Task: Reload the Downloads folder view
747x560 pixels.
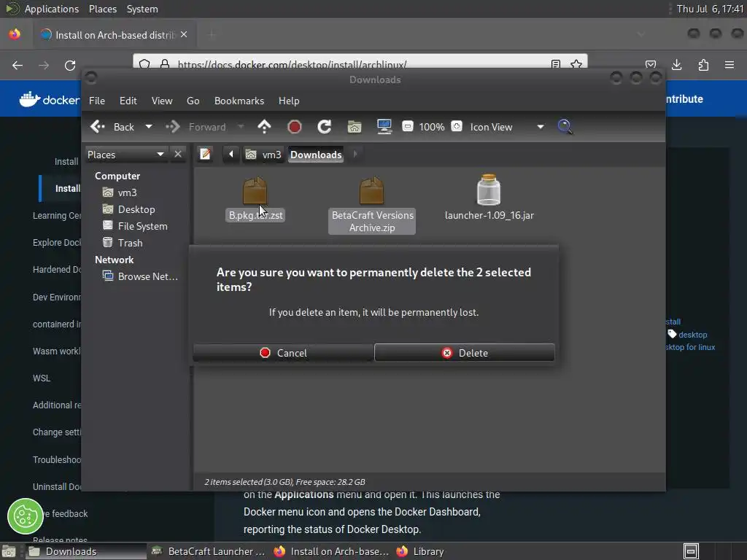Action: click(x=325, y=127)
